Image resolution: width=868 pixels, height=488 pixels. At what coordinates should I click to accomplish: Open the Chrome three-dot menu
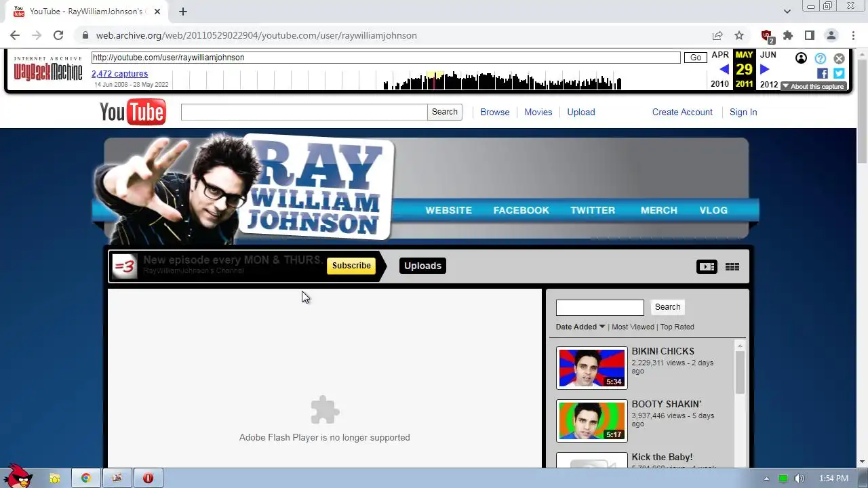[853, 35]
